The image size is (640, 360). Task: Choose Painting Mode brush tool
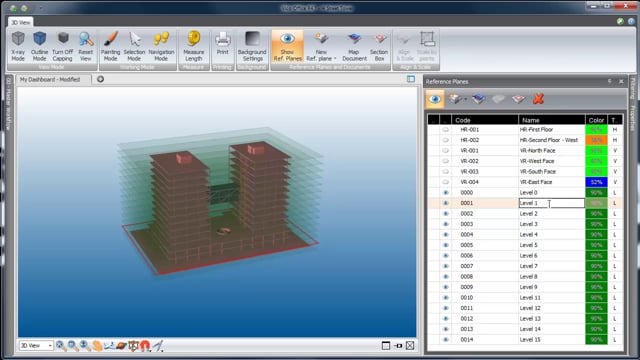[x=110, y=47]
